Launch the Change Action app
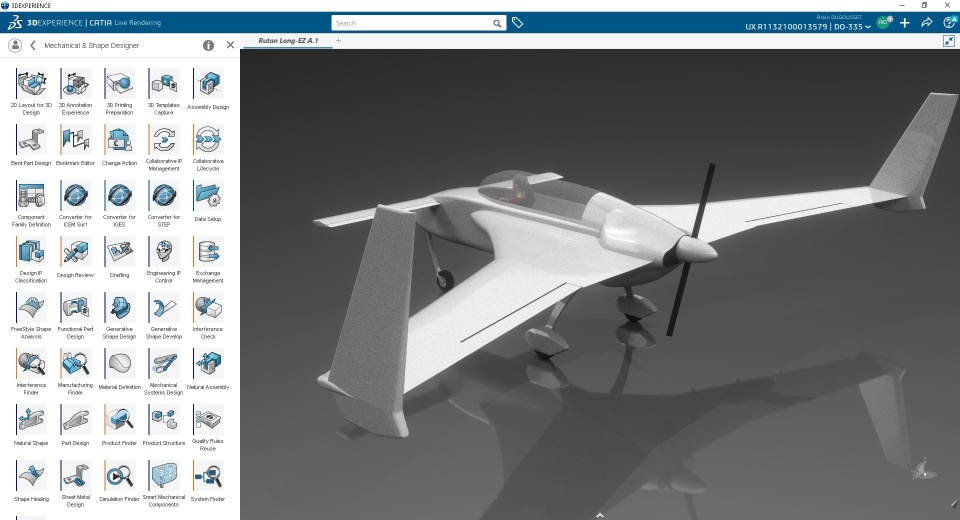Image resolution: width=960 pixels, height=520 pixels. [x=119, y=140]
